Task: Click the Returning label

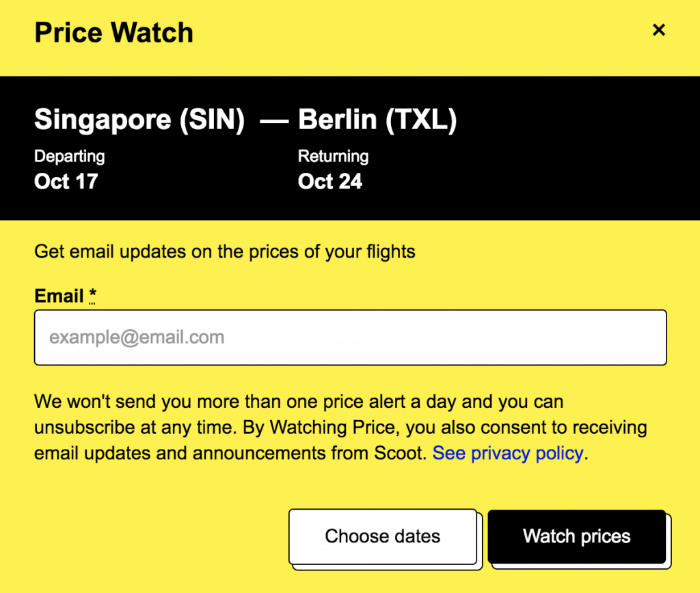Action: click(333, 156)
